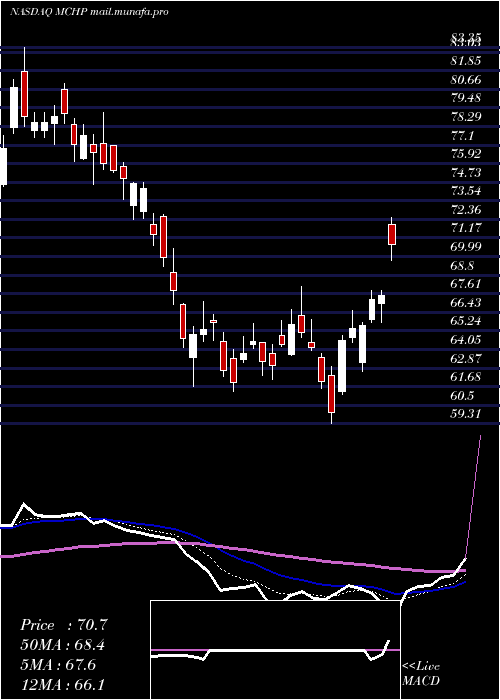Click the Price : 70.7 readout
Image resolution: width=500 pixels, height=700 pixels.
point(63,625)
